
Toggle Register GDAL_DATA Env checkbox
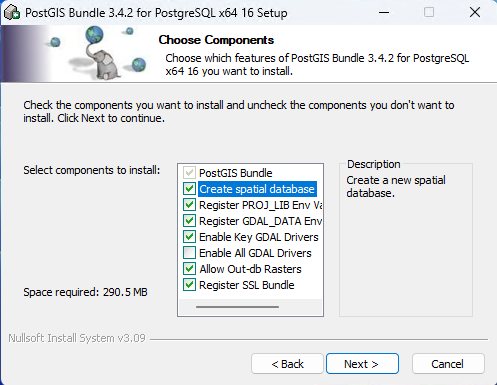(189, 221)
